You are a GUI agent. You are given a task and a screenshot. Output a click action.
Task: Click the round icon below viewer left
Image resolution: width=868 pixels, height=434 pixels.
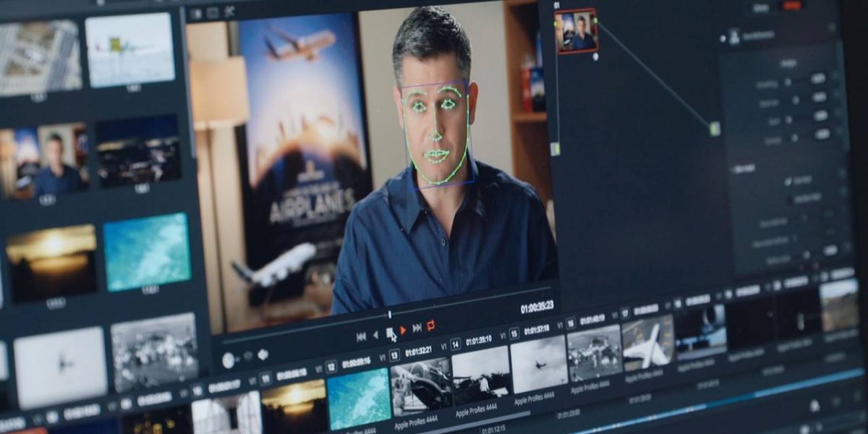coord(229,359)
